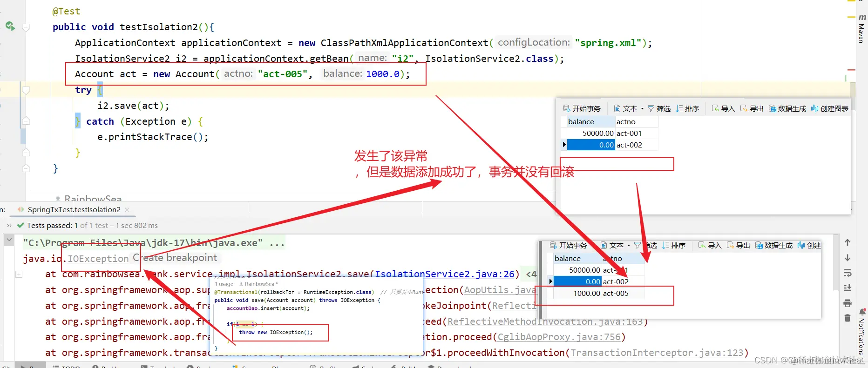Click 开始事务 in the two-row table panel
Screen dimensions: 868x368
click(582, 108)
